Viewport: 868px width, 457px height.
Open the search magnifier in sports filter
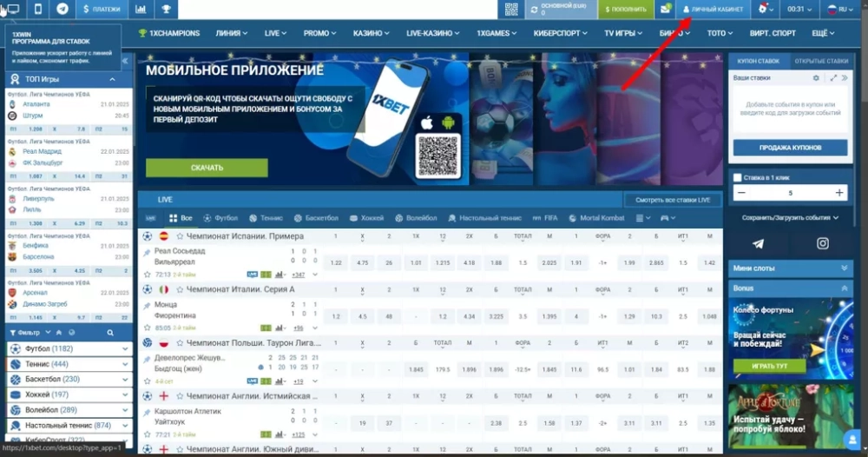pyautogui.click(x=110, y=333)
